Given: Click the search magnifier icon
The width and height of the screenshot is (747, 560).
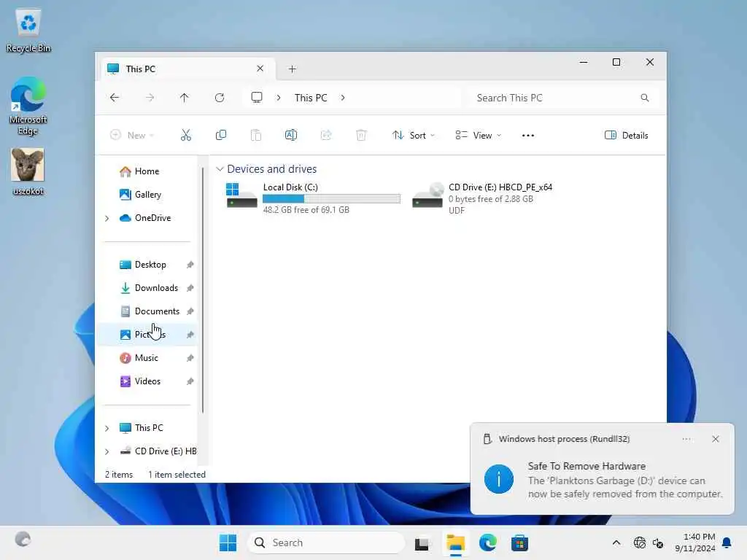Looking at the screenshot, I should [x=645, y=98].
